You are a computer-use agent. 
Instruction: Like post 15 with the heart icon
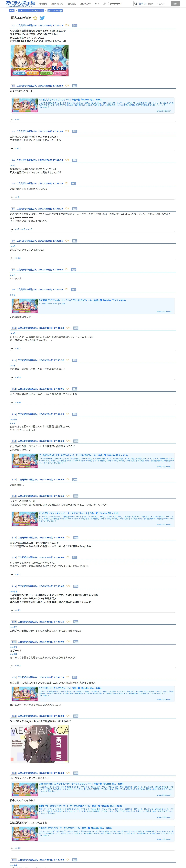tap(68, 479)
